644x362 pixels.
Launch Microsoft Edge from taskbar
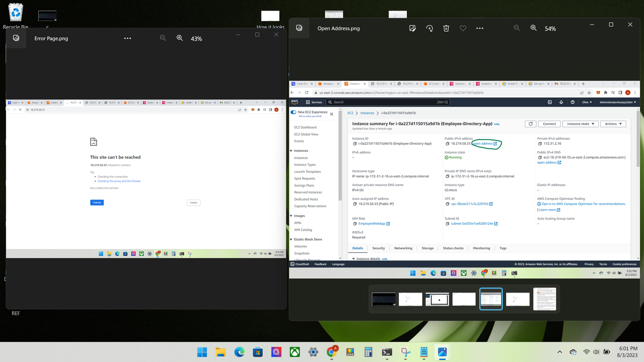click(x=239, y=352)
